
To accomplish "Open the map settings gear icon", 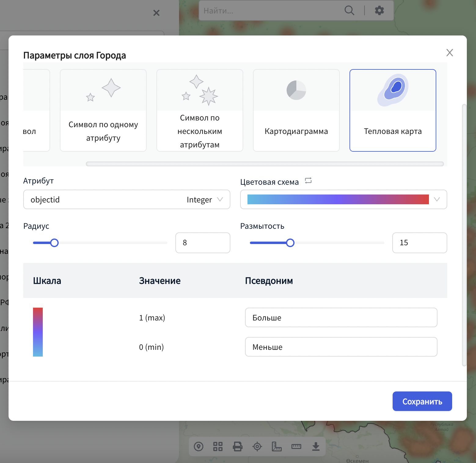I will click(379, 10).
